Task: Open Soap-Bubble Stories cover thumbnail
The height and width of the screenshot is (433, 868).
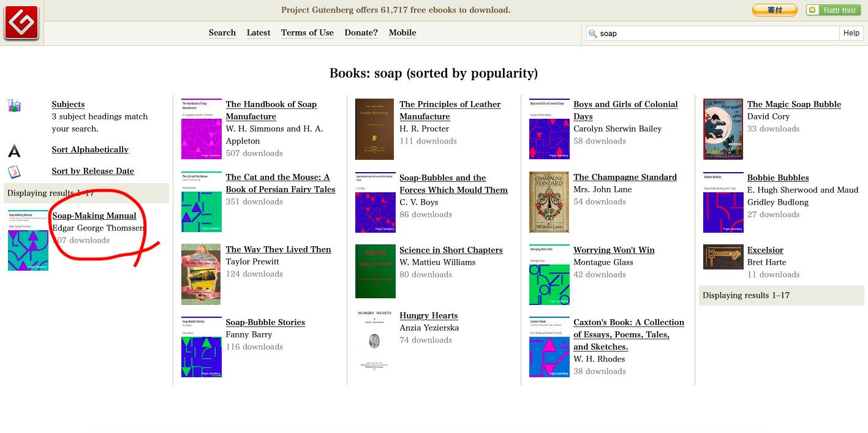Action: pos(202,347)
